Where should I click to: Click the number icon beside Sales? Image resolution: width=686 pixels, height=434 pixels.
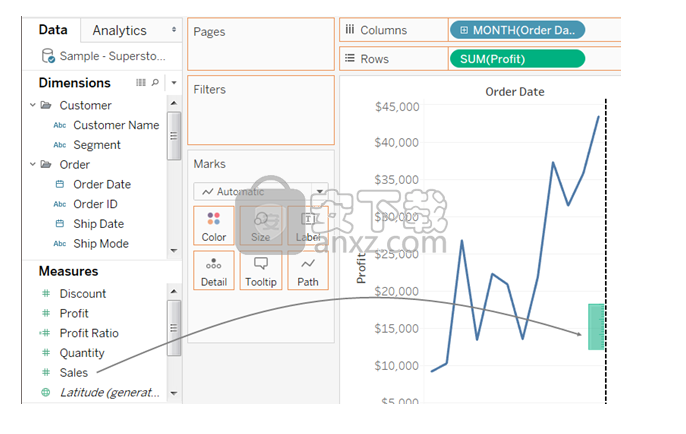(x=46, y=372)
